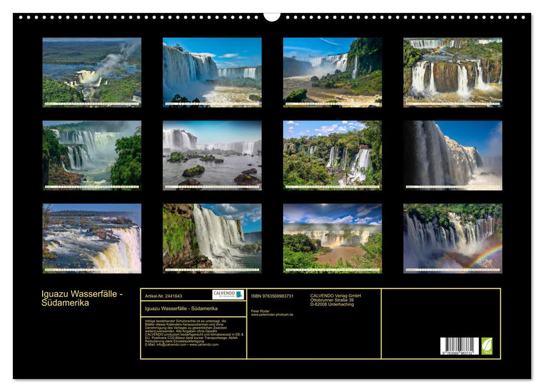This screenshot has width=544, height=392.
Task: Click the CALVENDO logo
Action: coord(228,295)
